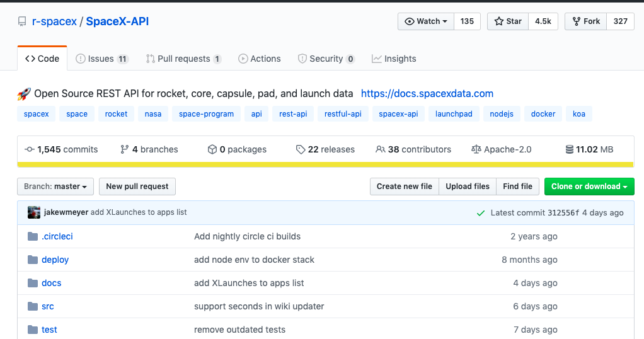
Task: Open the Watch notifications dropdown
Action: [x=426, y=21]
